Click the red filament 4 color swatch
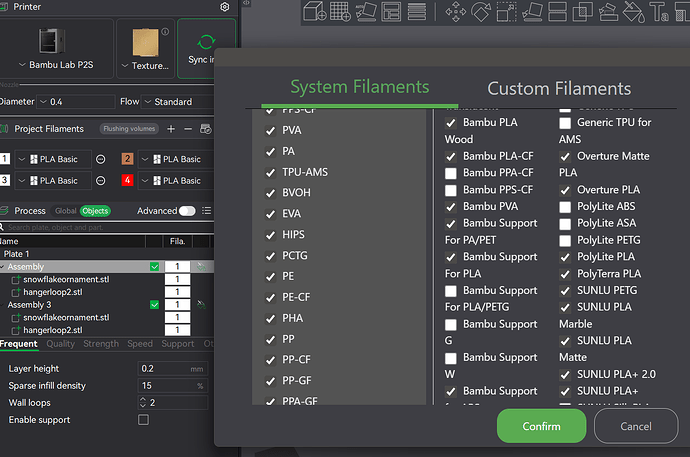 click(x=127, y=180)
